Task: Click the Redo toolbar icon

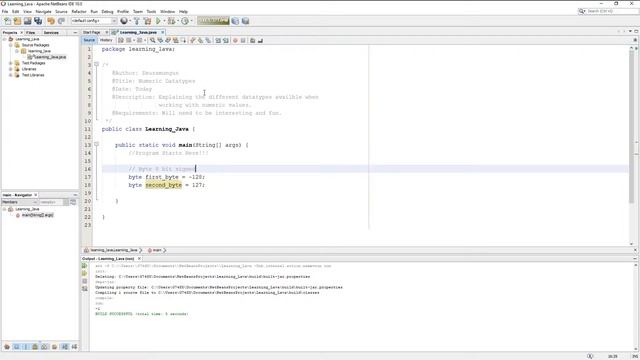Action: pos(61,21)
